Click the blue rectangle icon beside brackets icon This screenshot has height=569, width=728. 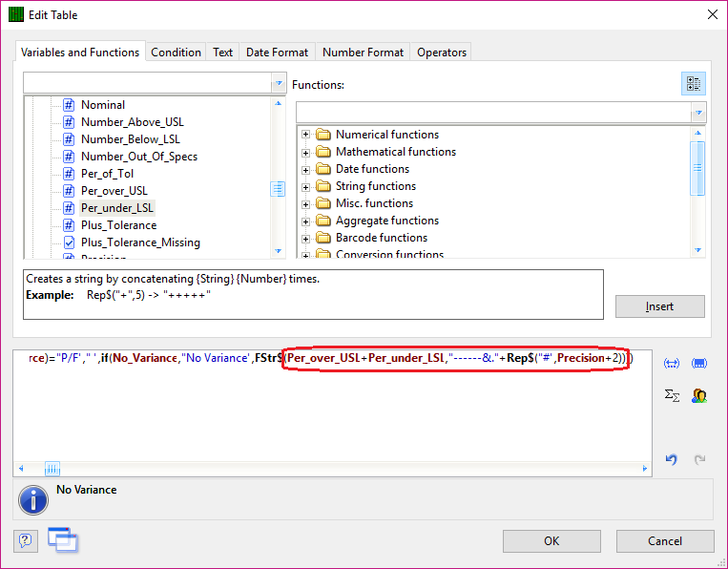[699, 363]
